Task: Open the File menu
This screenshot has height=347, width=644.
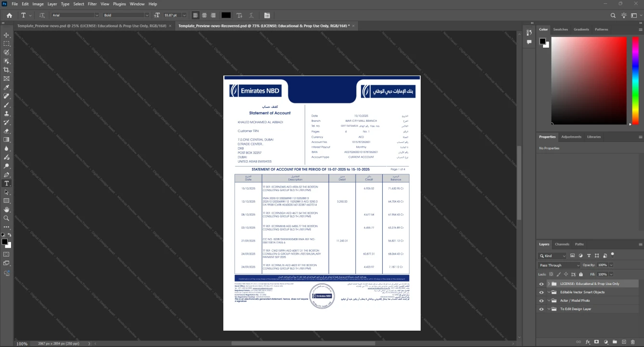Action: (14, 4)
